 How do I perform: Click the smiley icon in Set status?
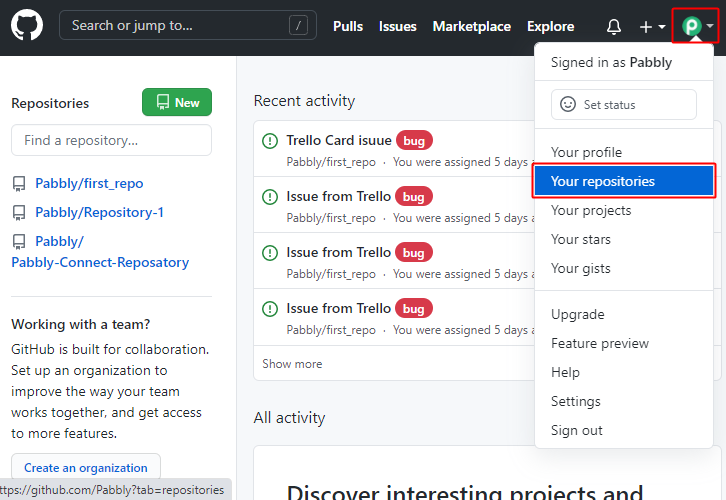click(568, 104)
